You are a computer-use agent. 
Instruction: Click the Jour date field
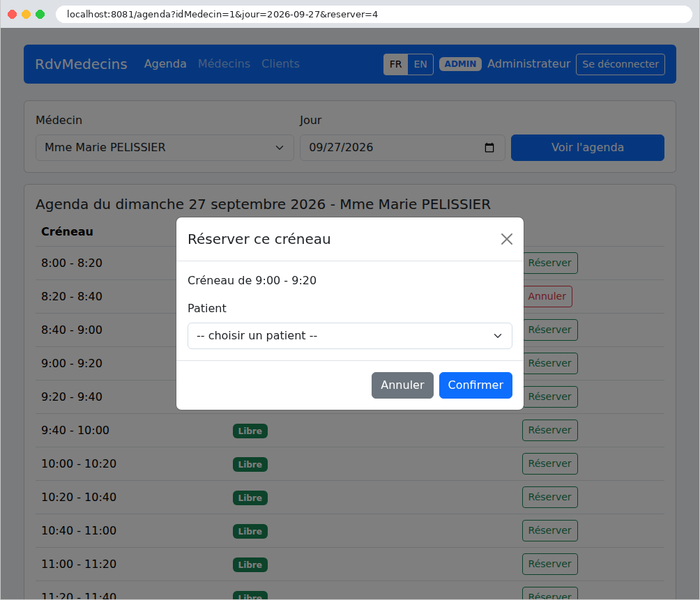(x=402, y=148)
